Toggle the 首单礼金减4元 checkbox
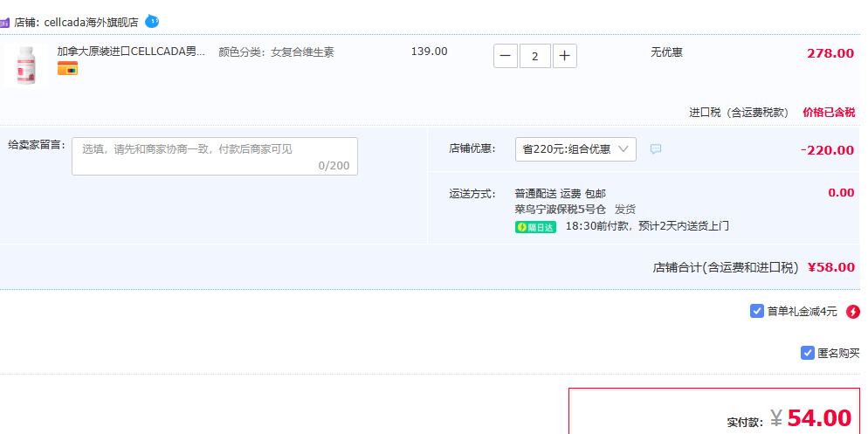 point(757,311)
